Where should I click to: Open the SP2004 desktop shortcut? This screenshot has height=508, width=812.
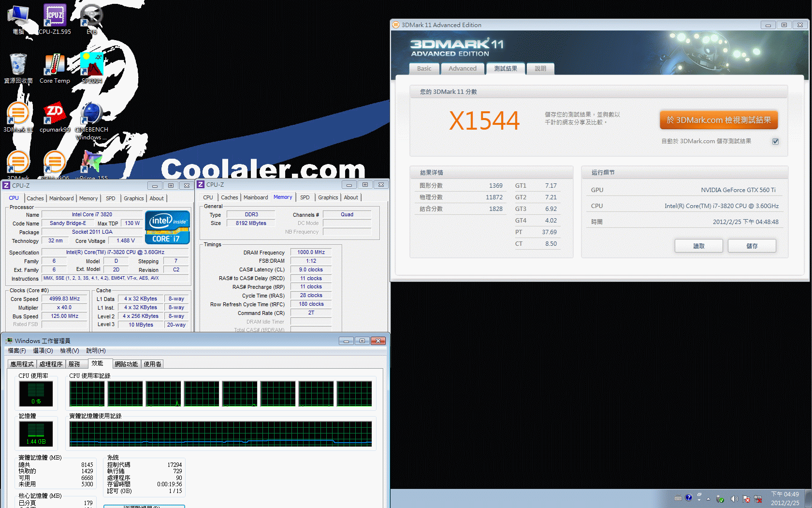[x=91, y=69]
